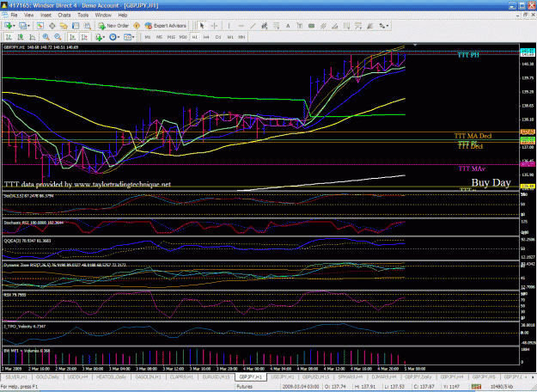Click the 'TTT MAv' level label
The width and height of the screenshot is (537, 392).
472,168
